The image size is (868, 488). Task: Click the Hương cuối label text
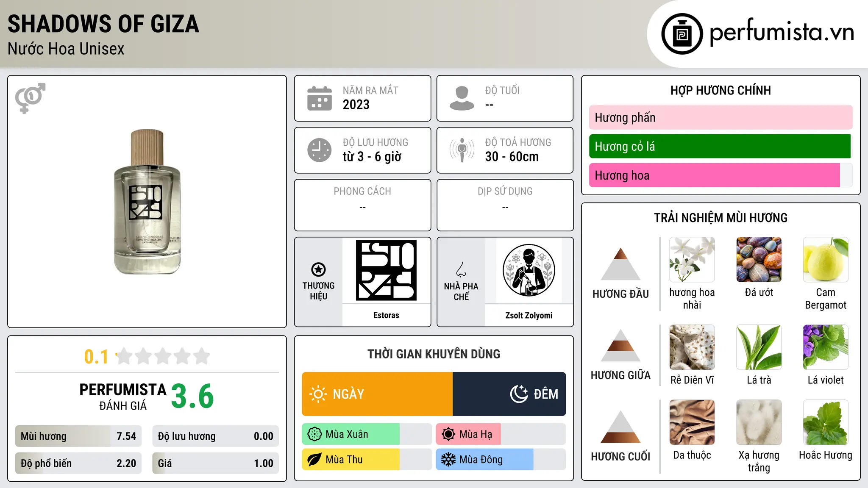click(x=620, y=457)
